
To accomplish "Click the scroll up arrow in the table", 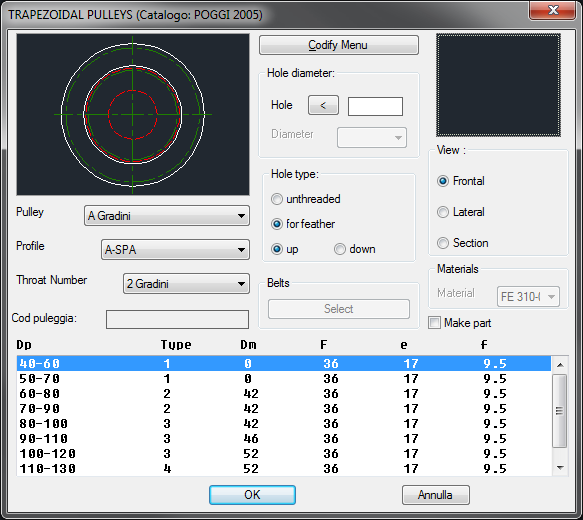I will [x=560, y=365].
